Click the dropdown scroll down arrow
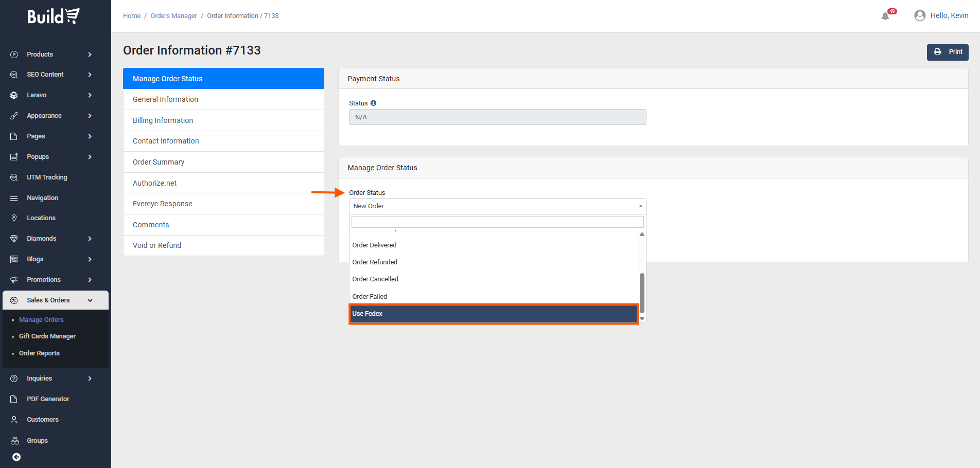 [x=642, y=319]
